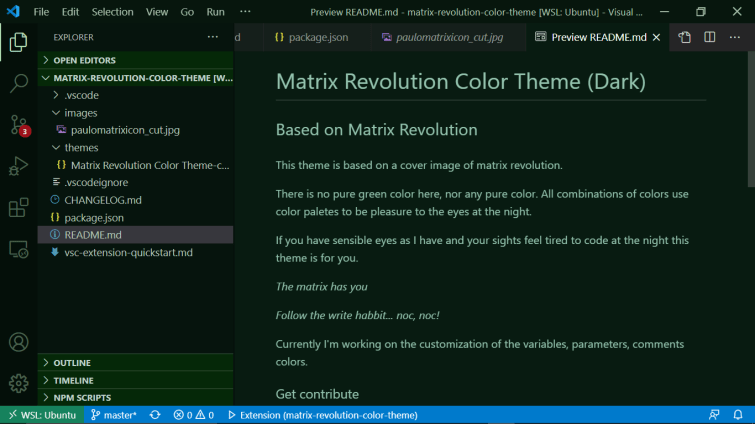Open errors and warnings count

click(194, 415)
